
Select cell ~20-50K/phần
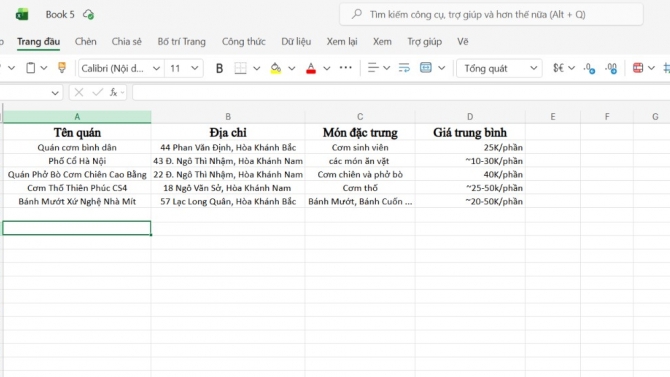(x=470, y=201)
